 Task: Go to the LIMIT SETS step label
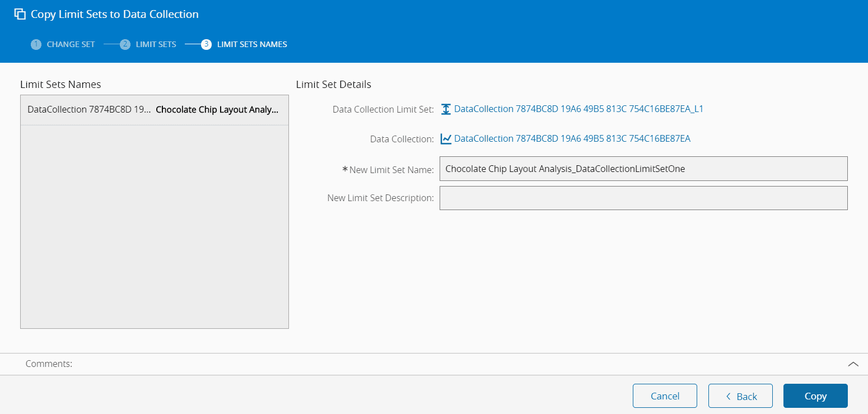tap(156, 44)
